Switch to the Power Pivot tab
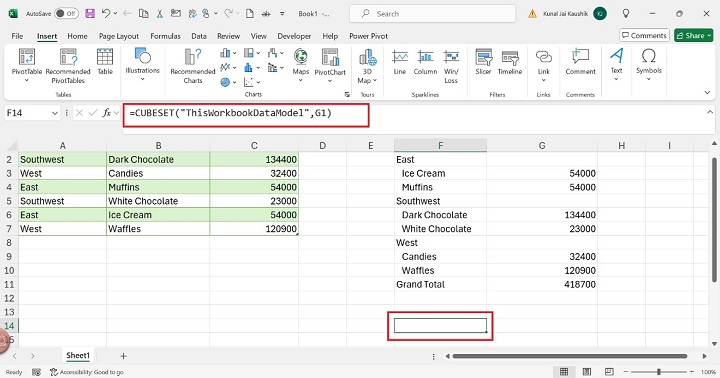This screenshot has width=720, height=378. [368, 36]
